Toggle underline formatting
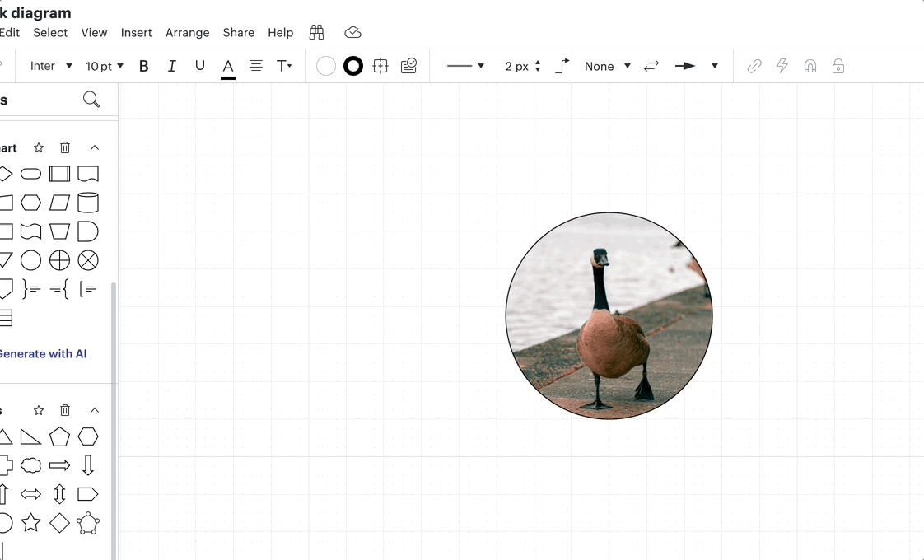The height and width of the screenshot is (560, 924). (x=200, y=66)
